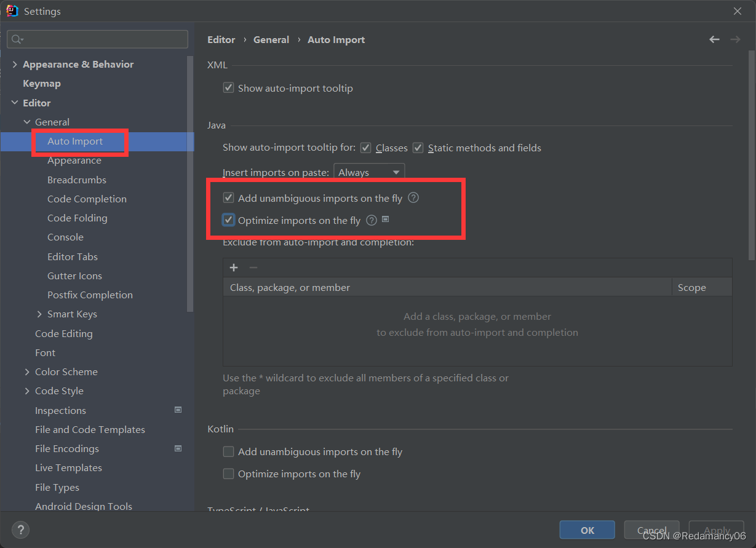Open File Encodings settings
This screenshot has height=548, width=756.
67,448
